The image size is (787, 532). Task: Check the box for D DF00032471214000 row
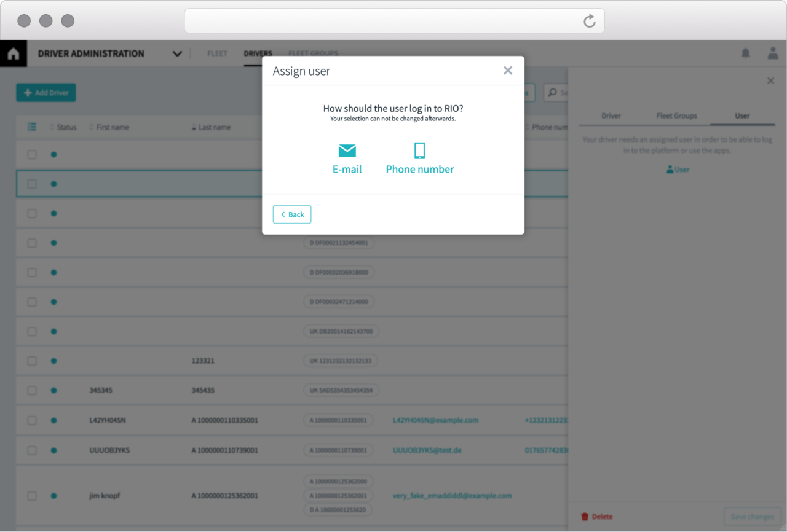tap(32, 302)
